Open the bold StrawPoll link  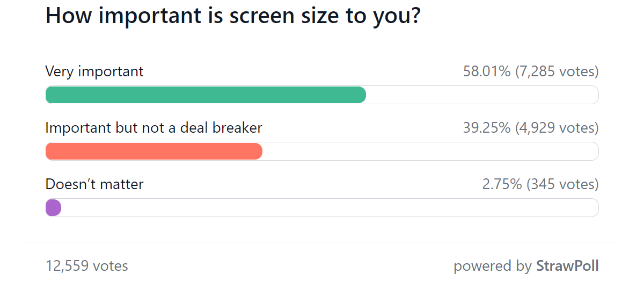[567, 265]
